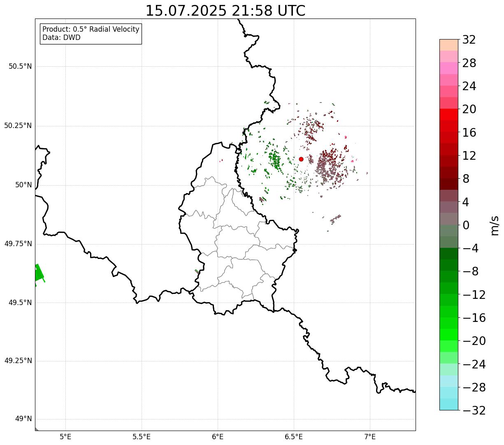Click the colorbar value 24

[469, 86]
